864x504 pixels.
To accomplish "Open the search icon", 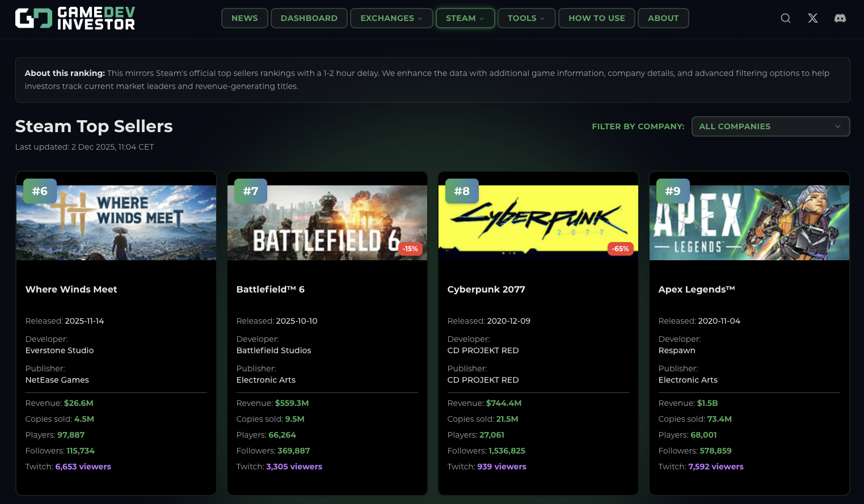I will click(785, 18).
